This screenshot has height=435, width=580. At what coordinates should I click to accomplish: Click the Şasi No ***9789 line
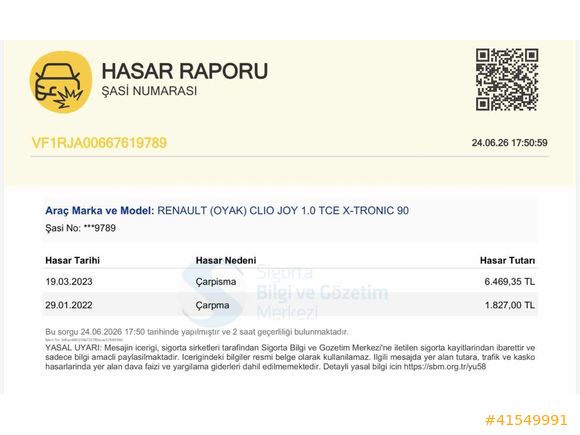[x=80, y=228]
